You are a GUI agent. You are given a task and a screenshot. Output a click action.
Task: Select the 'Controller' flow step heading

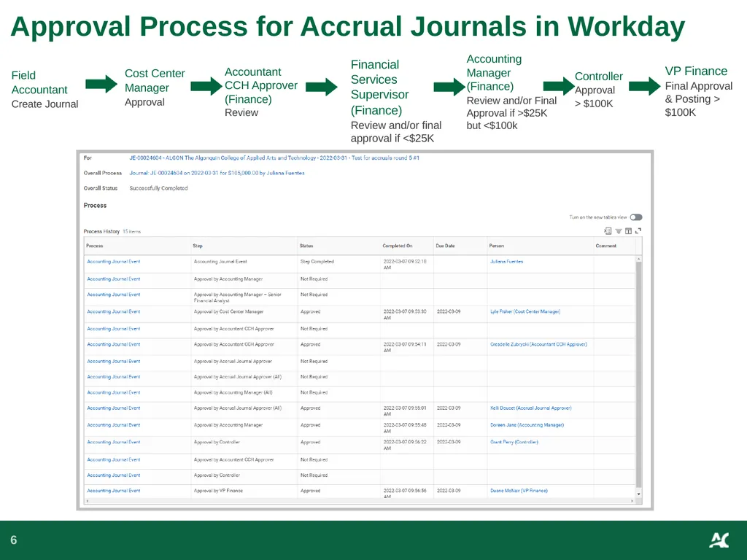(598, 76)
